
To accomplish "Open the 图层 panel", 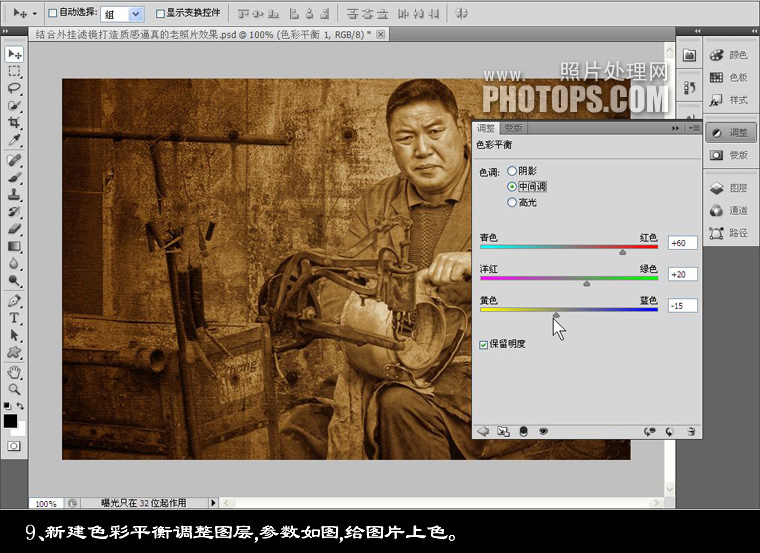I will [x=729, y=188].
